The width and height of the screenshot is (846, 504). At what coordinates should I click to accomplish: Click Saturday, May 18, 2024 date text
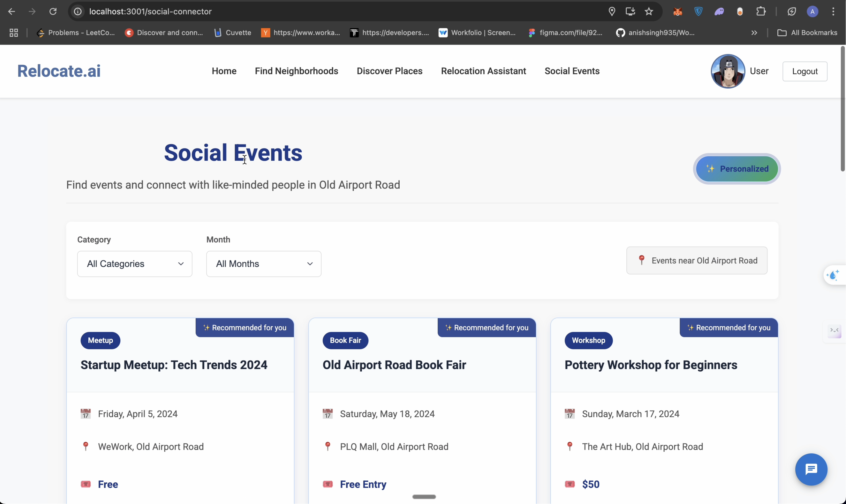pos(387,414)
